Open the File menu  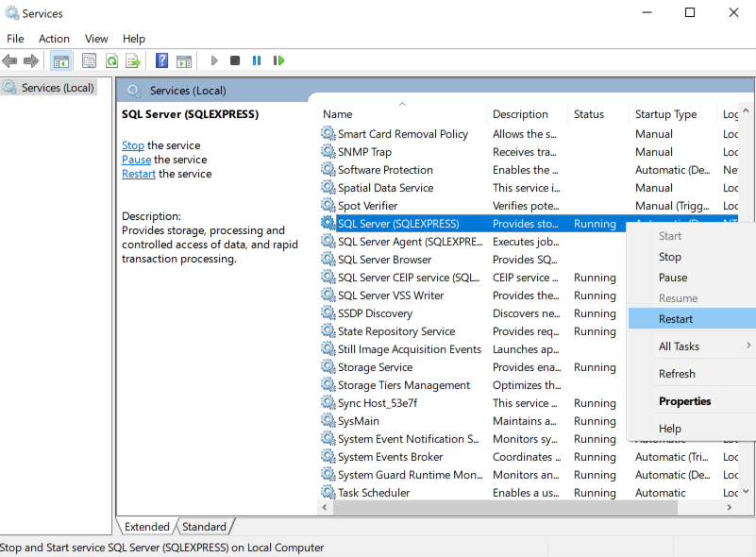click(15, 39)
